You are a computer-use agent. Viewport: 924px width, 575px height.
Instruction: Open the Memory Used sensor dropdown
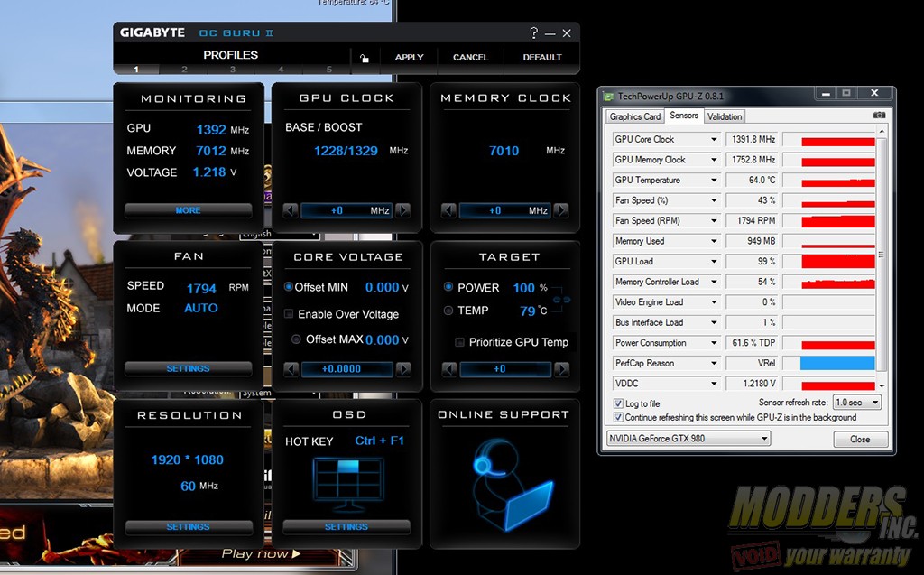(714, 241)
